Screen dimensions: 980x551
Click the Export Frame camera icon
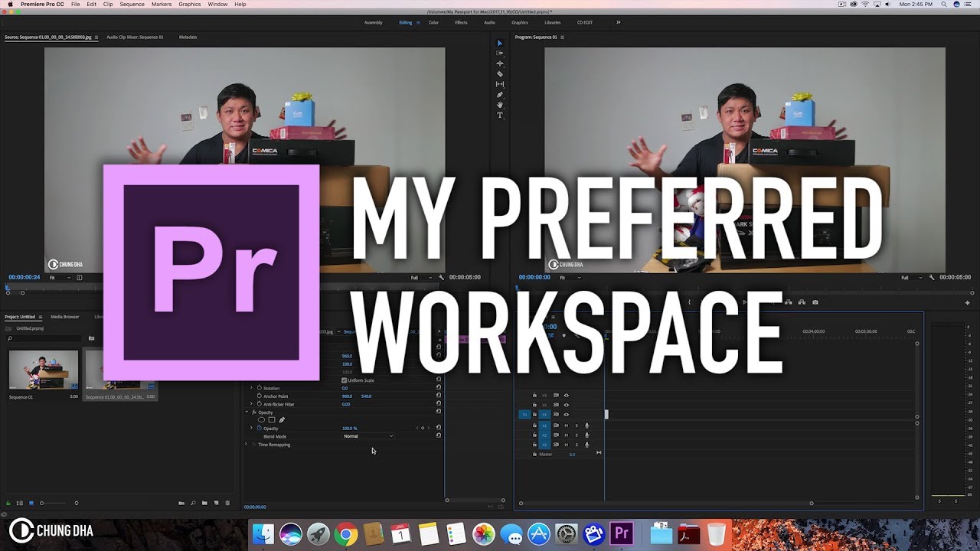pos(815,302)
